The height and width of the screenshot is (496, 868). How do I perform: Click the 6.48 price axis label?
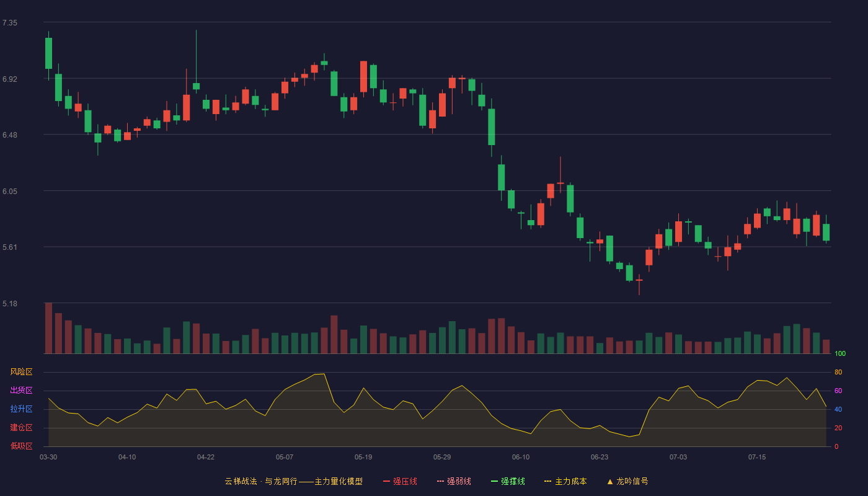click(10, 135)
